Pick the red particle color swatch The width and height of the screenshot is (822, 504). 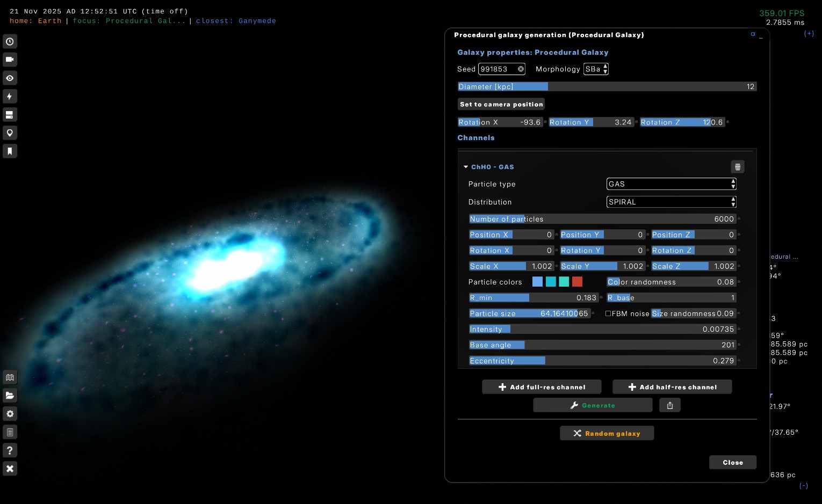click(x=577, y=282)
